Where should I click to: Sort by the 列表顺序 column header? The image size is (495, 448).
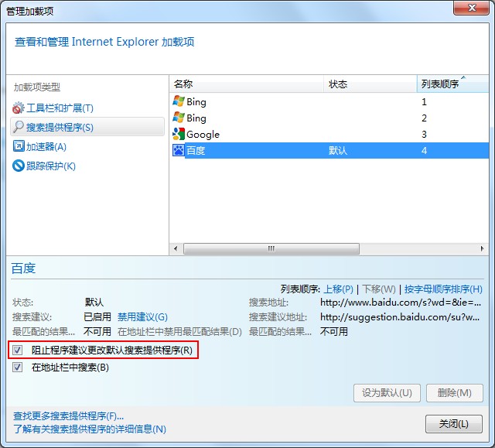tap(452, 84)
